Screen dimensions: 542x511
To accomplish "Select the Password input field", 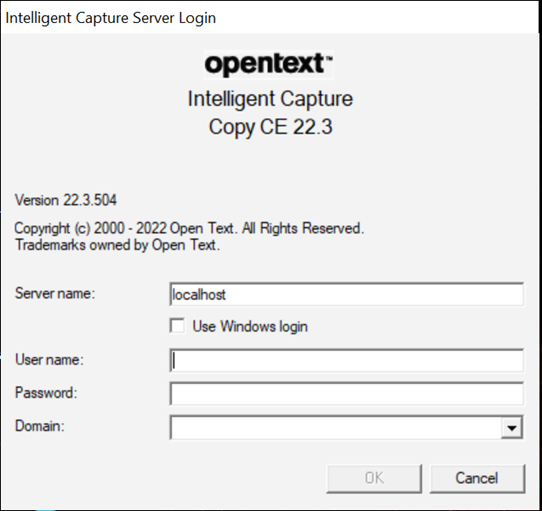I will click(x=347, y=394).
